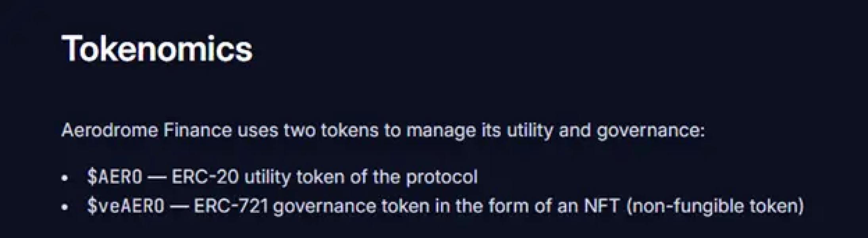This screenshot has height=238, width=868.
Task: Click the "ERC-721" text
Action: pos(231,206)
